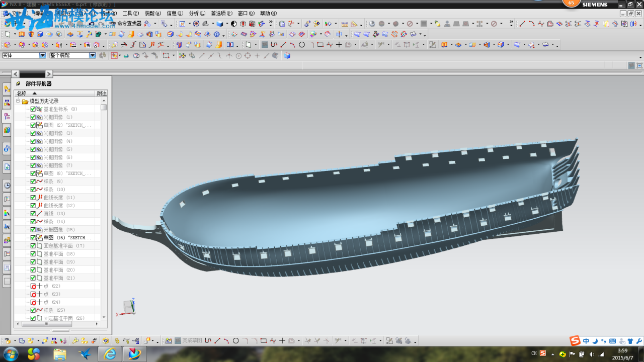Click the navigator left arrow button
This screenshot has height=362, width=644.
[x=16, y=74]
